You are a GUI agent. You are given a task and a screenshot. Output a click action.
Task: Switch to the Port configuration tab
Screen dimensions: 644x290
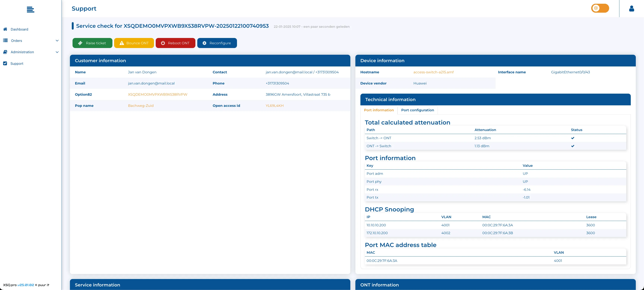[417, 110]
